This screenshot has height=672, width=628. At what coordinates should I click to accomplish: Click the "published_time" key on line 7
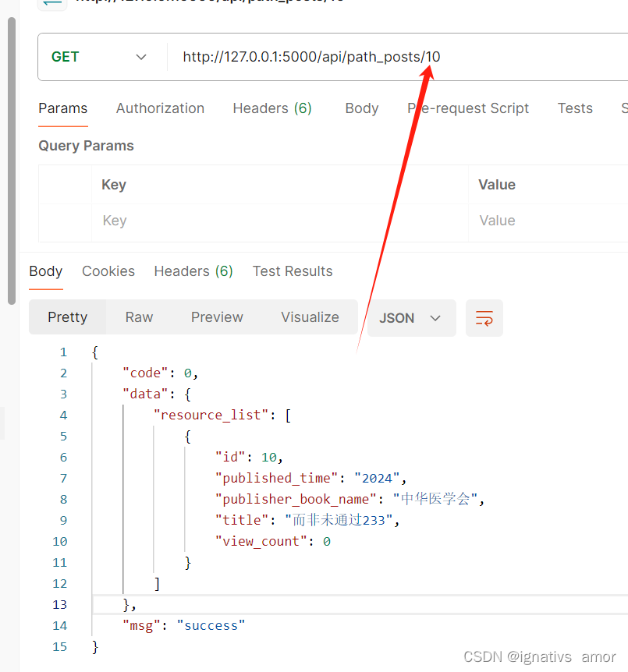[277, 478]
